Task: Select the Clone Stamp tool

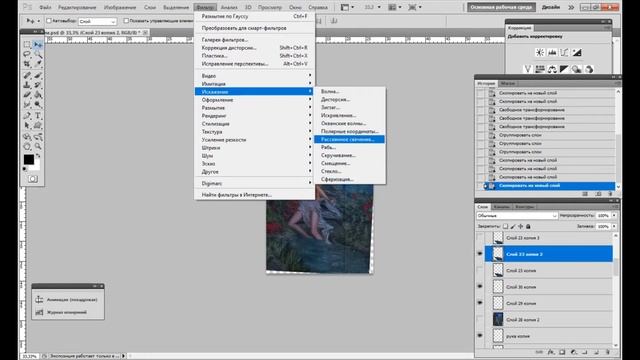Action: 27,85
